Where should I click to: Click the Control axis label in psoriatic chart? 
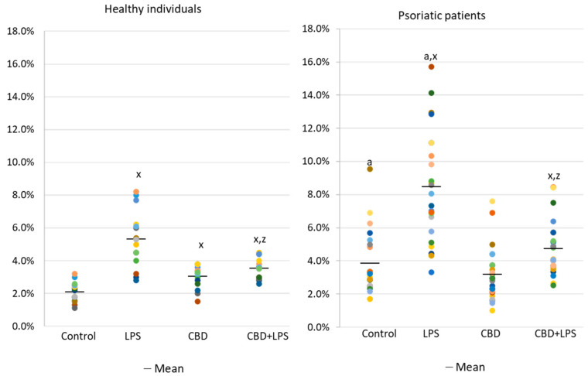371,333
